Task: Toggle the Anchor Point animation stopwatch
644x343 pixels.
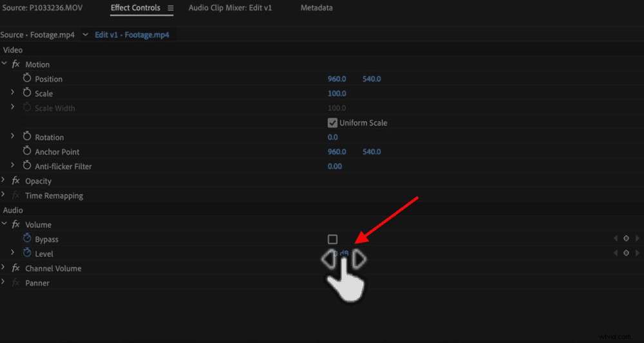Action: 27,151
